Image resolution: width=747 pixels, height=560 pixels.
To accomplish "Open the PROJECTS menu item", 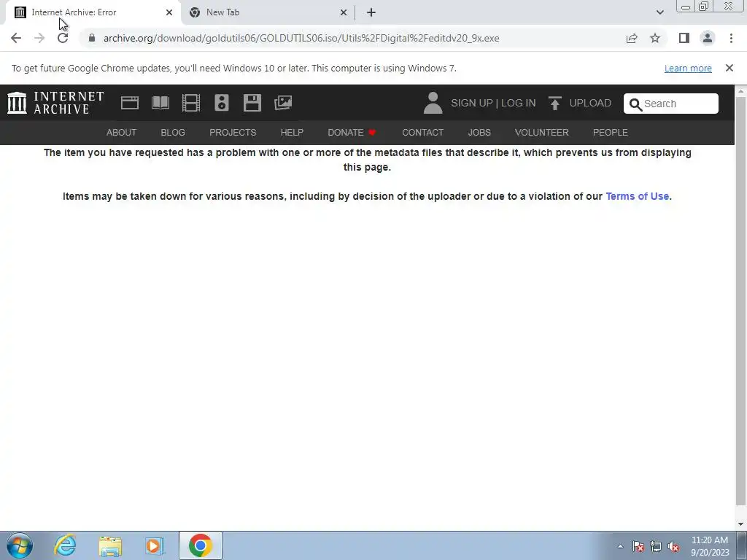I will tap(233, 133).
